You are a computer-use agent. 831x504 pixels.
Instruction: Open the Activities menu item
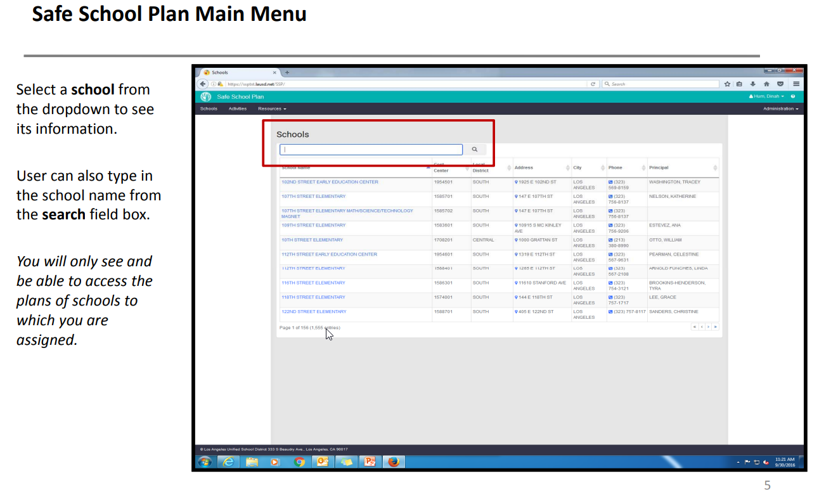click(238, 109)
